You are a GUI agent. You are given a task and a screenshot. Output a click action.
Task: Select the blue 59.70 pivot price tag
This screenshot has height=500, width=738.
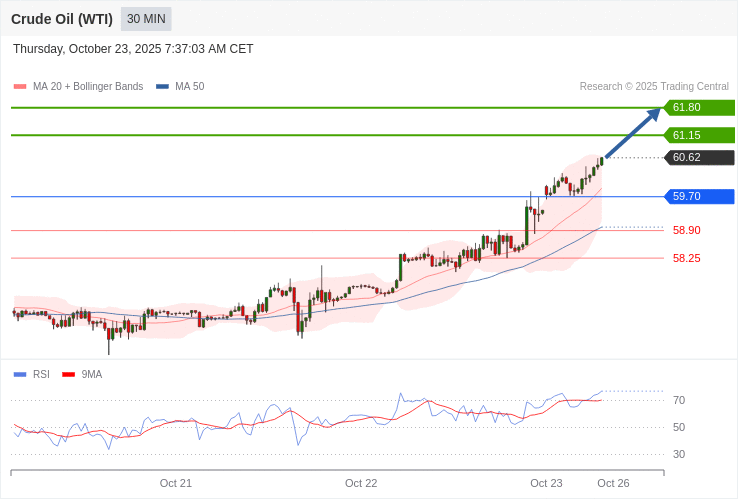pyautogui.click(x=699, y=197)
